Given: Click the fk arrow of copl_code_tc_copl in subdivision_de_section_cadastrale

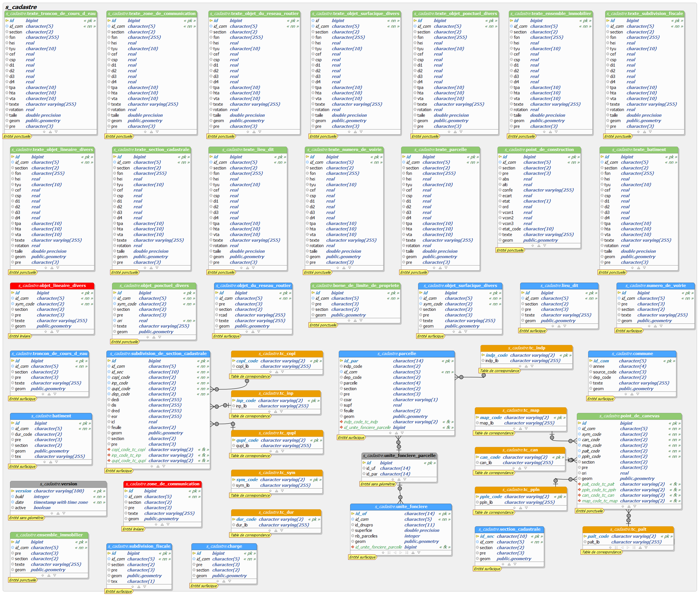Looking at the screenshot, I should 109,450.
